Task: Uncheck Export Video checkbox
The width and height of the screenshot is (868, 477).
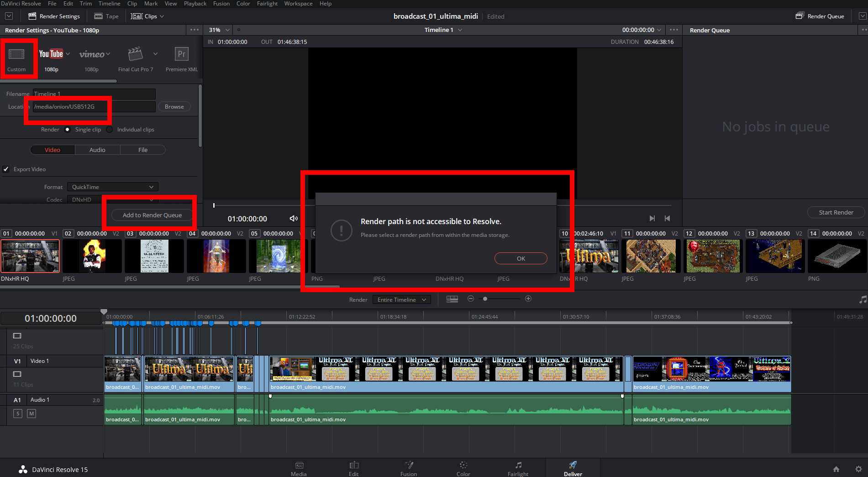Action: coord(6,169)
